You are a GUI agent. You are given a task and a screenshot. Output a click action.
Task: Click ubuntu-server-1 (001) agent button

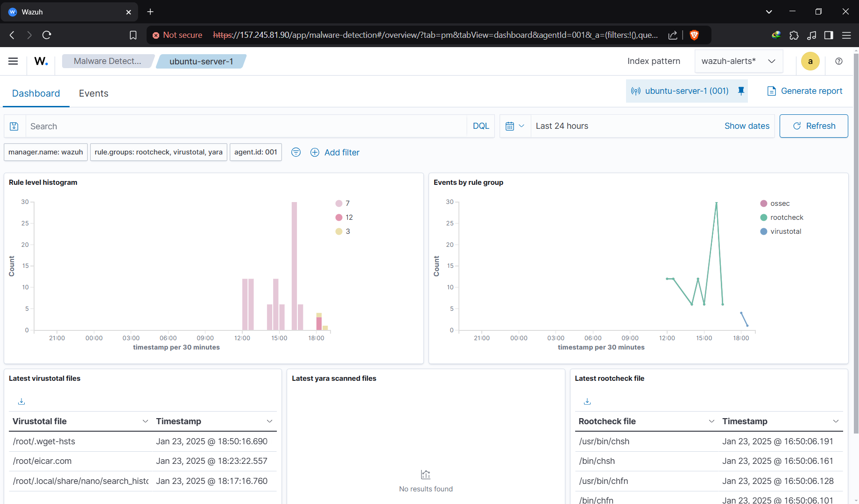pyautogui.click(x=687, y=91)
